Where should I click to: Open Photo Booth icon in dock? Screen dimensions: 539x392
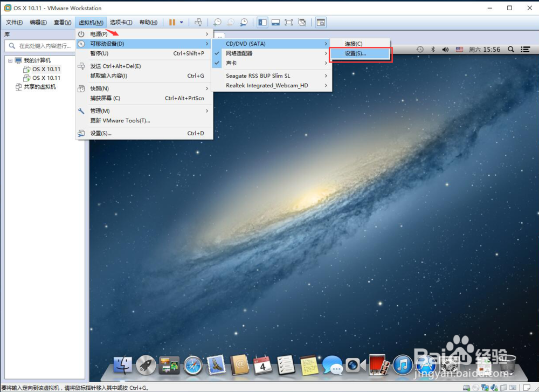pyautogui.click(x=379, y=365)
